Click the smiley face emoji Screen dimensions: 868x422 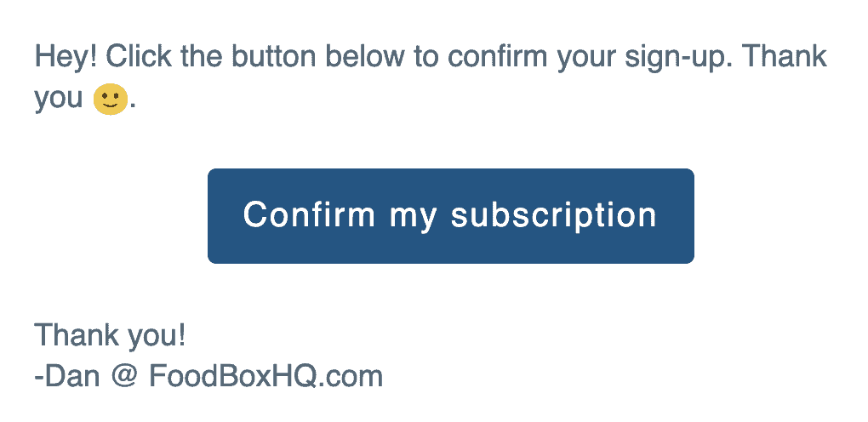point(110,100)
